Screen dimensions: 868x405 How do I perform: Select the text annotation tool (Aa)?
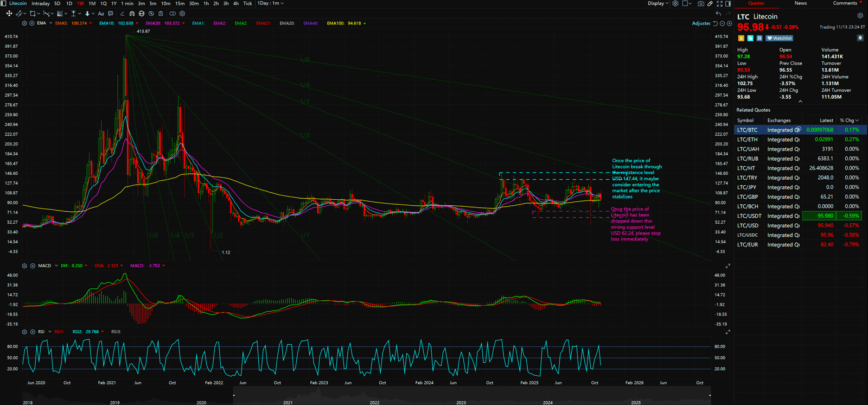point(101,14)
